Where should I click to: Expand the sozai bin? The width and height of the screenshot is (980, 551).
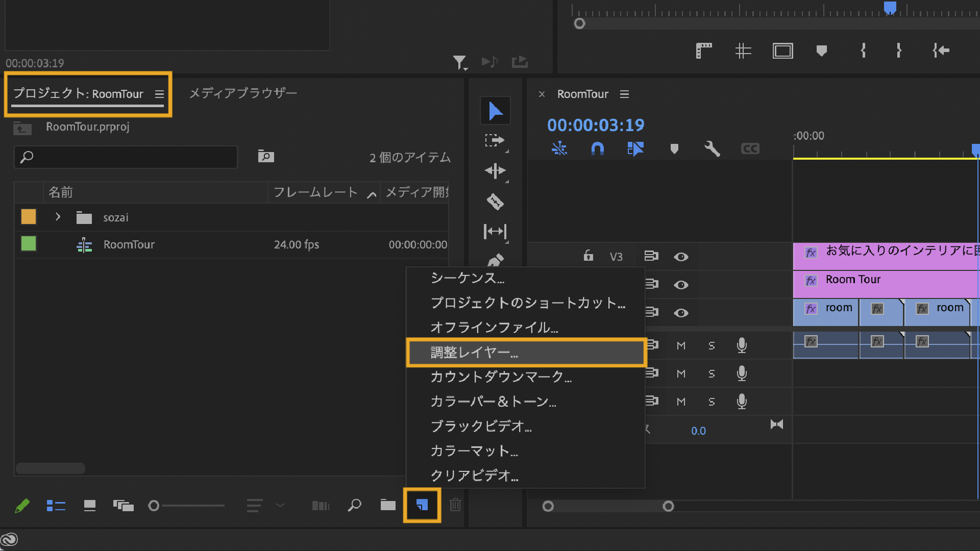58,217
